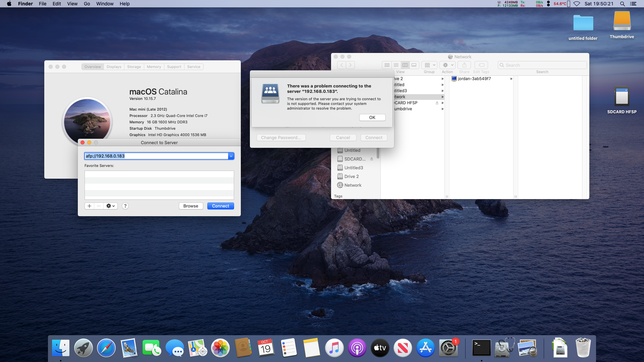Open Thumbdrive icon on desktop
This screenshot has height=362, width=644.
pos(622,25)
